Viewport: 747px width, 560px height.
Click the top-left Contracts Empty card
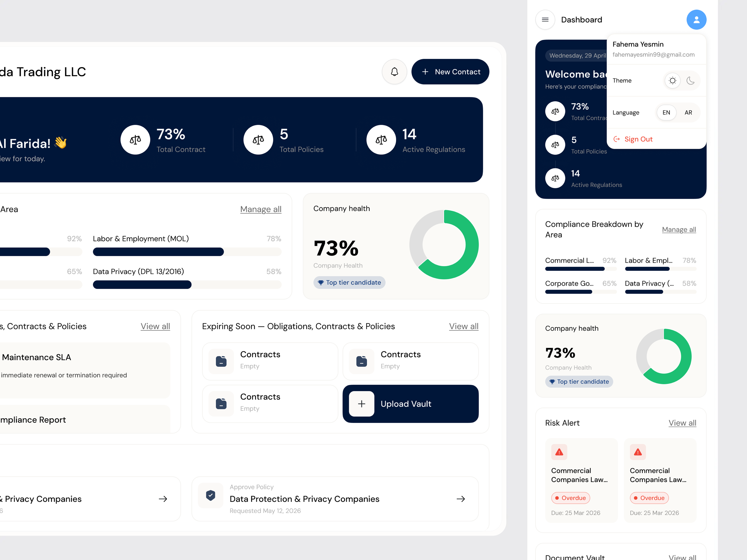pyautogui.click(x=270, y=361)
